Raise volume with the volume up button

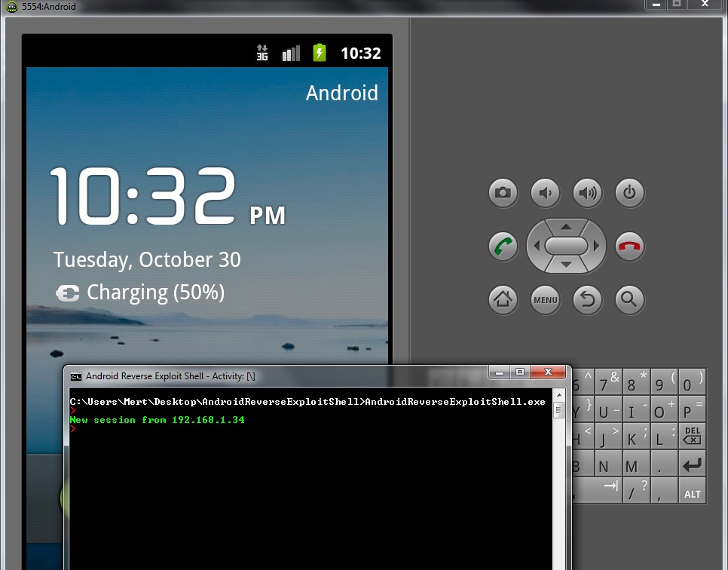coord(587,193)
